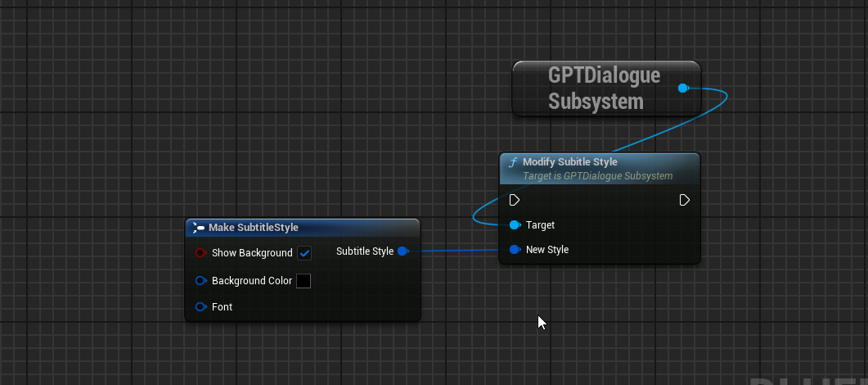Select the Modify Subitle Style node header
This screenshot has height=385, width=868.
pyautogui.click(x=600, y=169)
